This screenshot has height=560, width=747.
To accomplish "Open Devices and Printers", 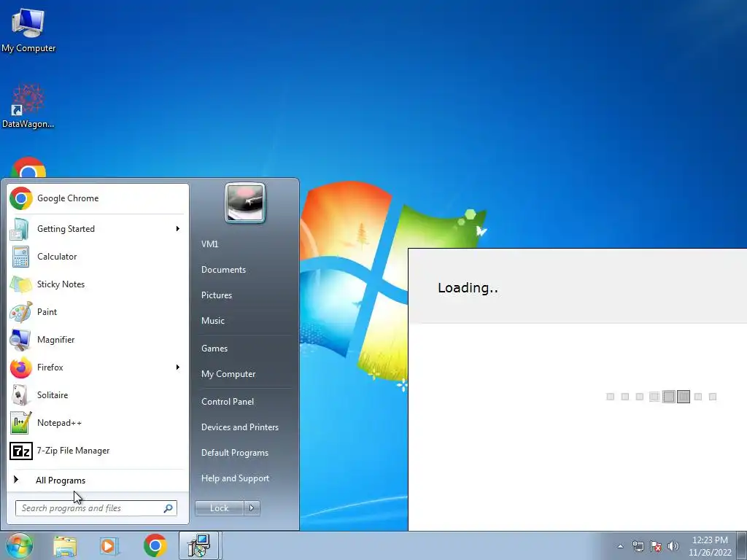I will click(239, 427).
